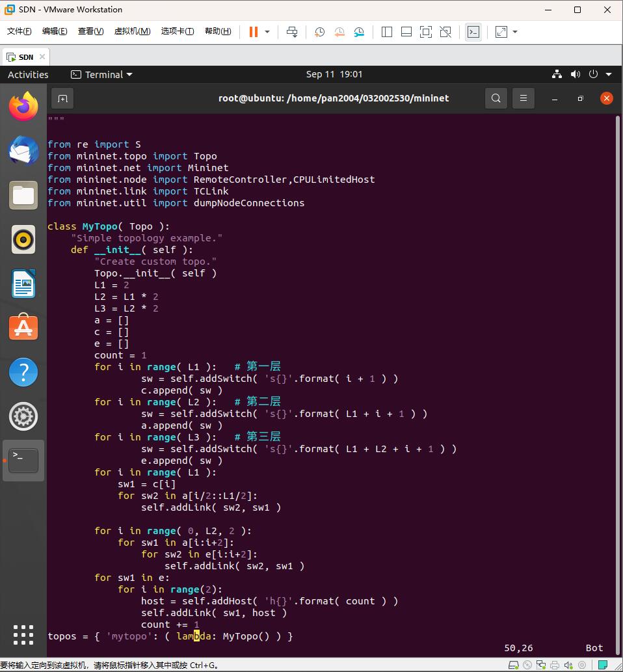This screenshot has width=623, height=672.
Task: Click the line importing RemoteController,CPULimitedHost
Action: click(211, 180)
